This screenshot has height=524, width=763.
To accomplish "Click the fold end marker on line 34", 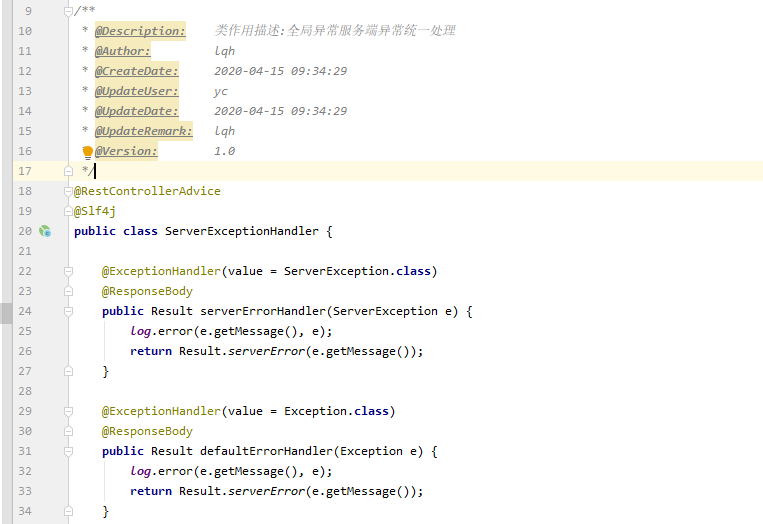I will [x=68, y=511].
